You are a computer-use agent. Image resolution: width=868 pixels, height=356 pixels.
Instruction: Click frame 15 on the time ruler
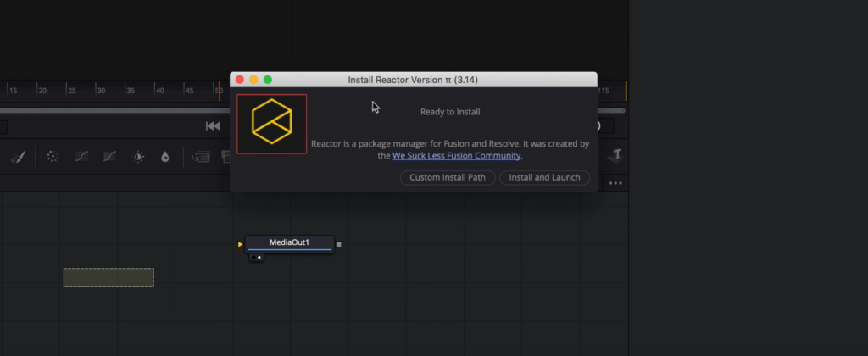tap(13, 90)
